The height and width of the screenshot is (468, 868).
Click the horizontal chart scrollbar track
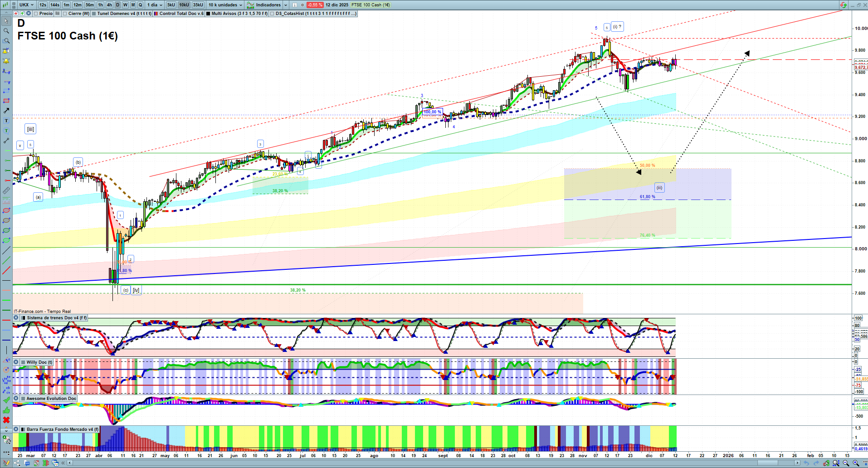pos(408,463)
